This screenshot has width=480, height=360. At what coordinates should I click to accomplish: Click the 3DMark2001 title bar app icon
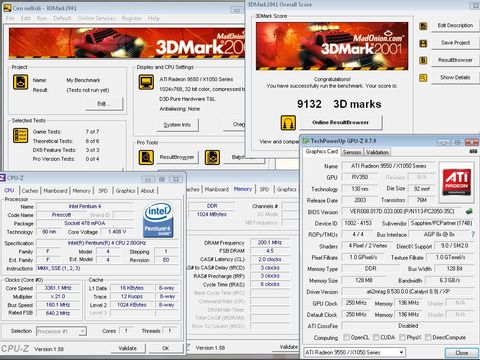(x=7, y=8)
